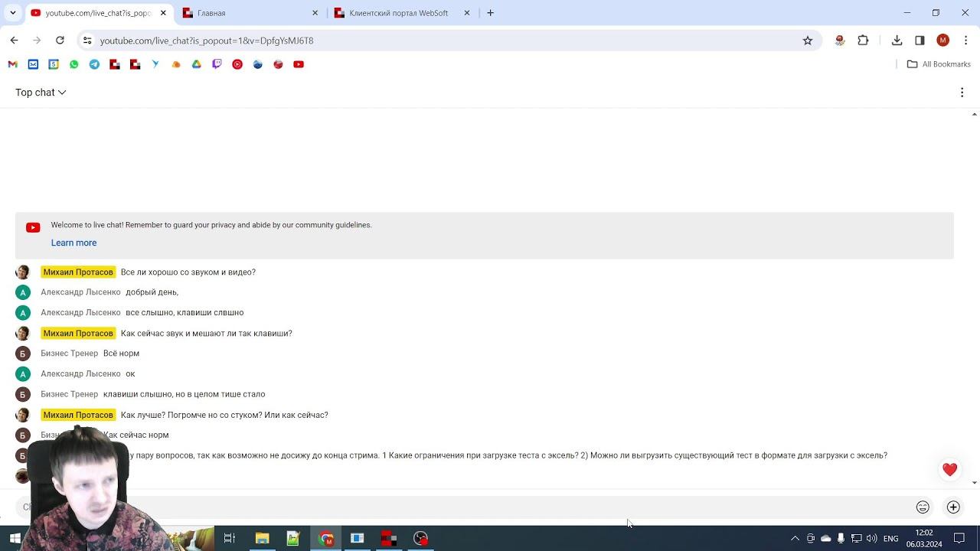The height and width of the screenshot is (551, 980).
Task: Reload the live chat page
Action: pyautogui.click(x=60, y=41)
